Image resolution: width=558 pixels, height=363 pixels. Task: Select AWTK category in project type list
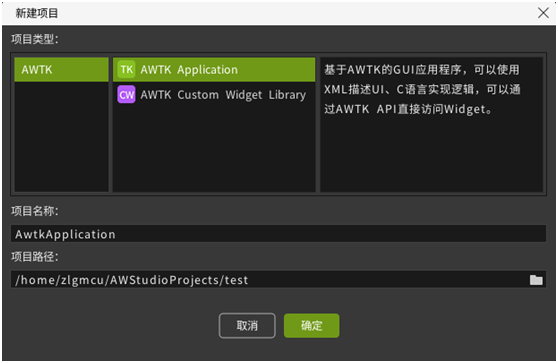click(x=62, y=69)
